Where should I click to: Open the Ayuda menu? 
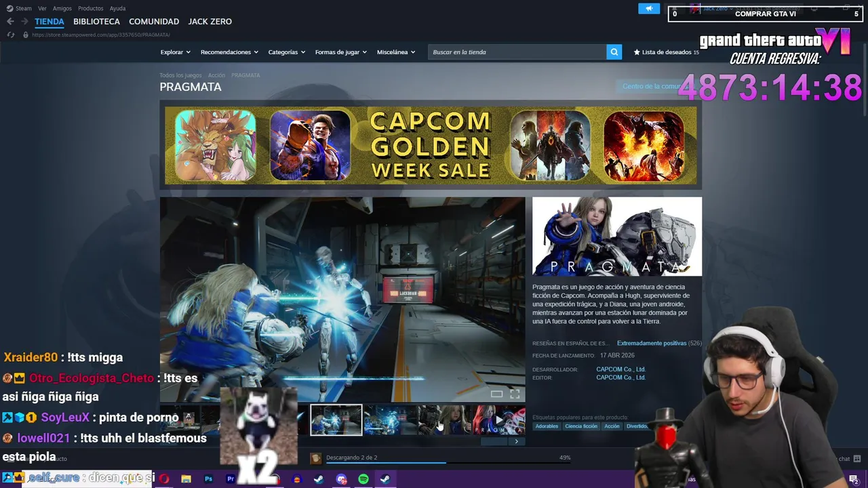pyautogui.click(x=117, y=9)
